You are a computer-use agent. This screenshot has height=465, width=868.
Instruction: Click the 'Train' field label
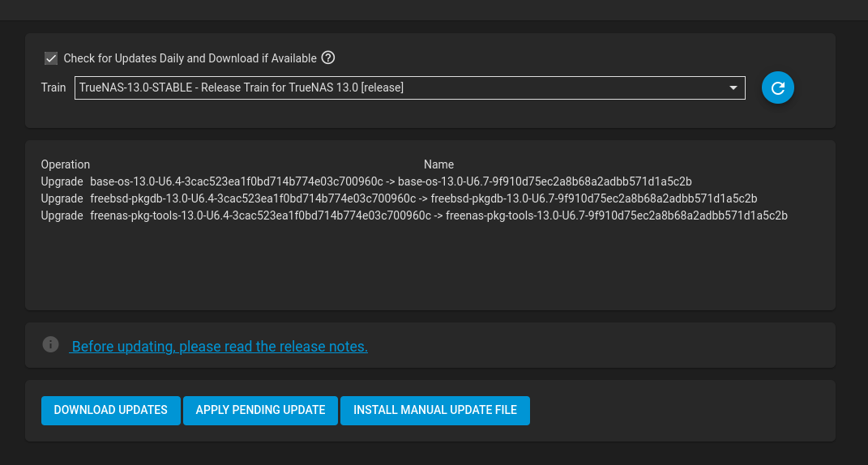[53, 87]
